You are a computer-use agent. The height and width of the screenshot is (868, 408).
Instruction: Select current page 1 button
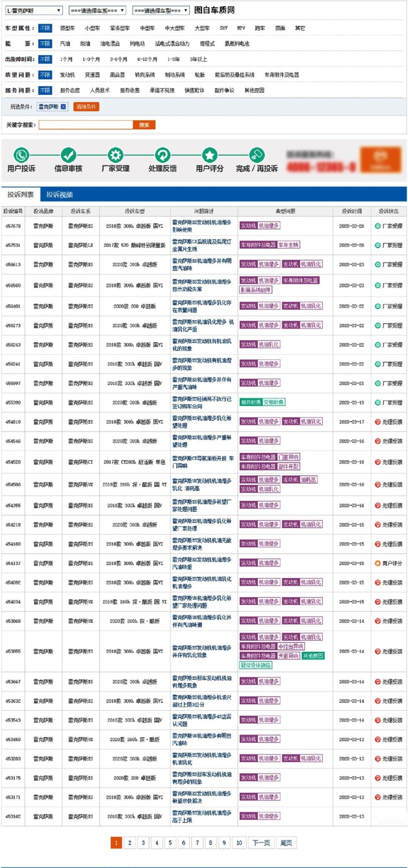[x=116, y=843]
